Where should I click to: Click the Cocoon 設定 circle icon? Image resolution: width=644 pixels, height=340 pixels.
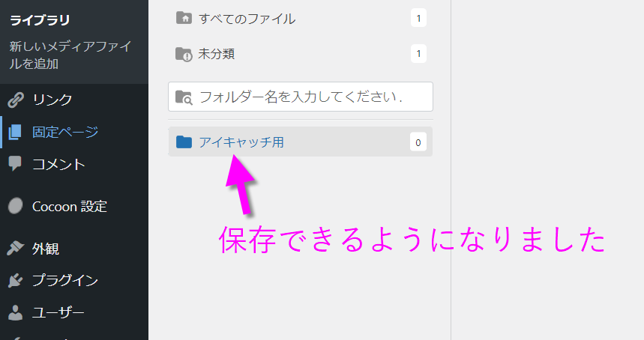tap(16, 206)
